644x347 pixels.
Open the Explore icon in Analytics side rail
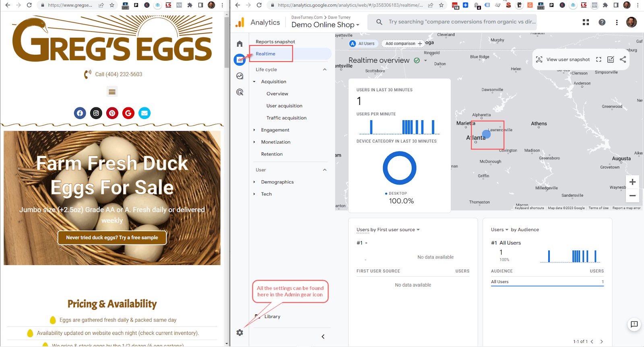point(239,76)
